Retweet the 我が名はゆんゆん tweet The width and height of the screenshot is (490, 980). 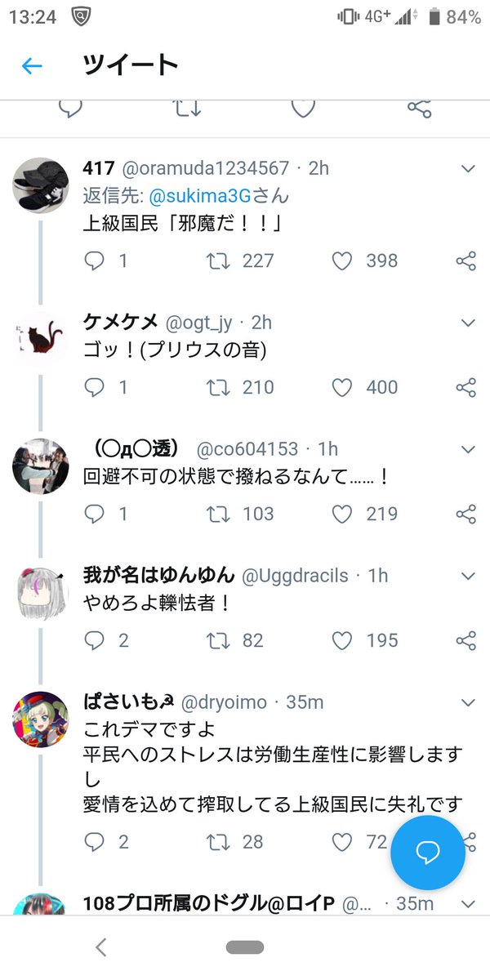point(218,640)
